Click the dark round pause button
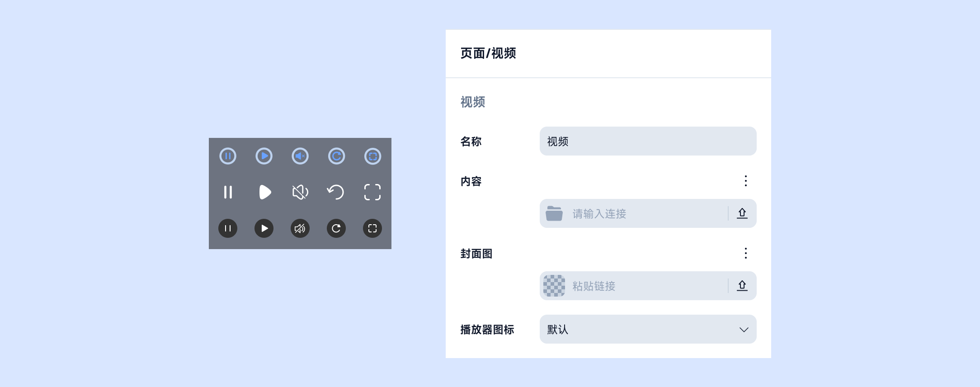The image size is (980, 387). click(x=228, y=228)
